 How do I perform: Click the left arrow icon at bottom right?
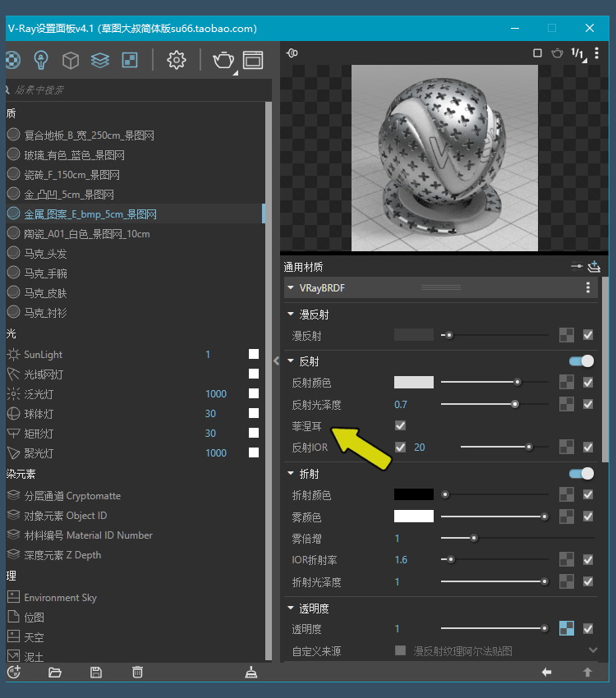coord(546,673)
